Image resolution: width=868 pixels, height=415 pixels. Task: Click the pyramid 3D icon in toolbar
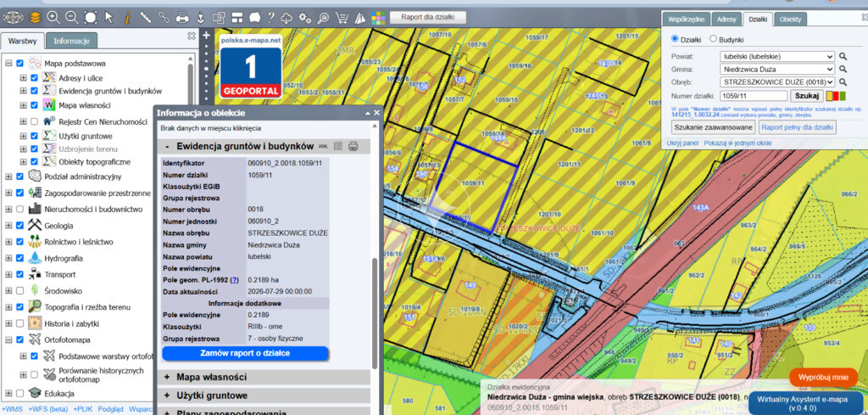point(360,18)
